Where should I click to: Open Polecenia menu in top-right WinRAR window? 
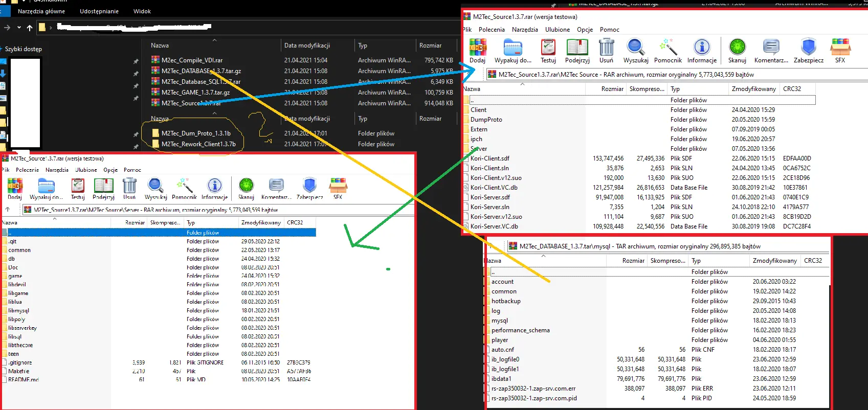(492, 30)
